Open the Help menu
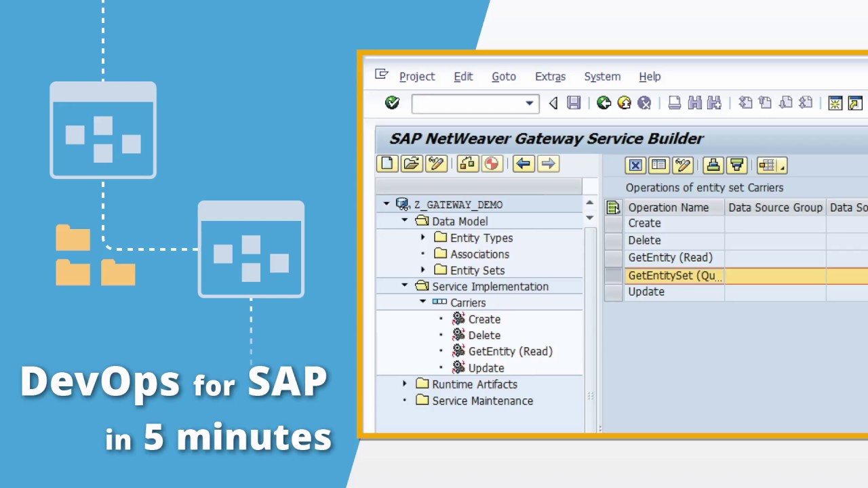Image resolution: width=868 pixels, height=488 pixels. [650, 77]
